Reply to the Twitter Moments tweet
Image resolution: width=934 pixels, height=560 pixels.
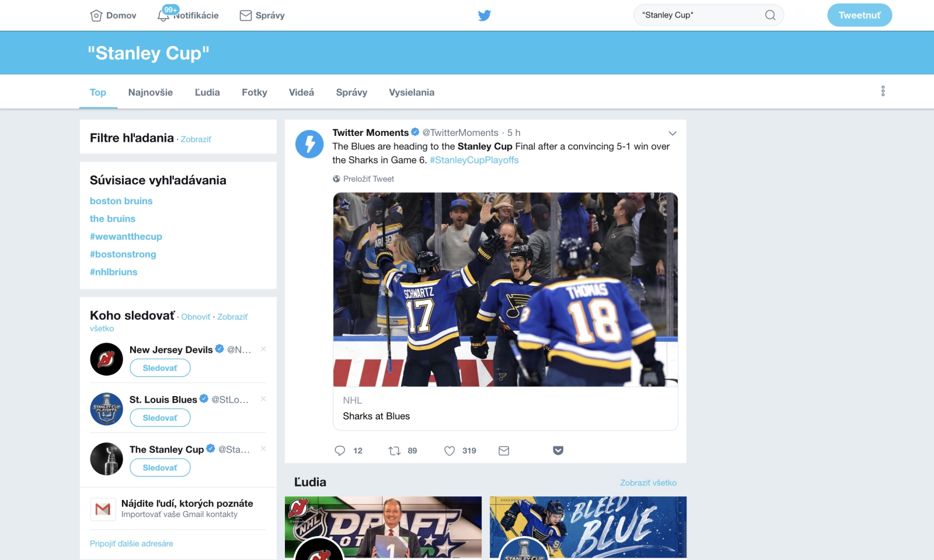[x=340, y=450]
